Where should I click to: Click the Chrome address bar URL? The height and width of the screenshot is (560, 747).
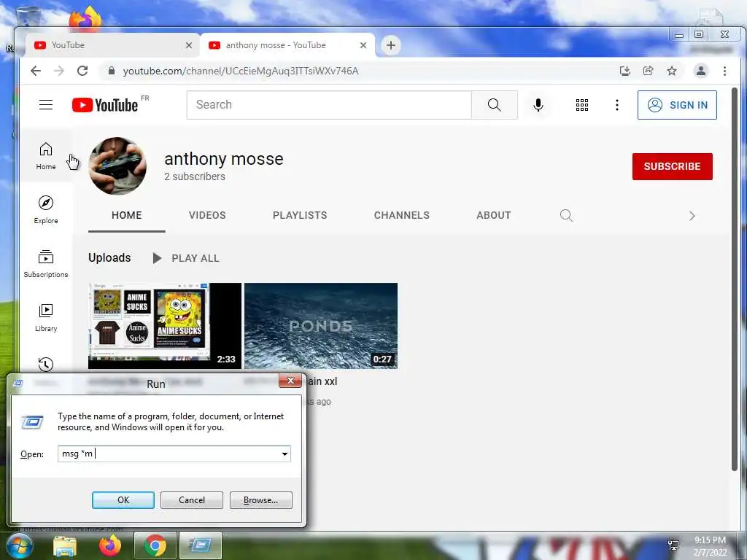click(x=241, y=71)
